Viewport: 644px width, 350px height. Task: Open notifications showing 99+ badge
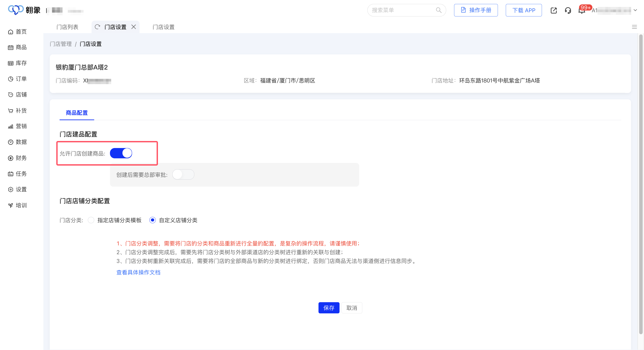coord(582,11)
